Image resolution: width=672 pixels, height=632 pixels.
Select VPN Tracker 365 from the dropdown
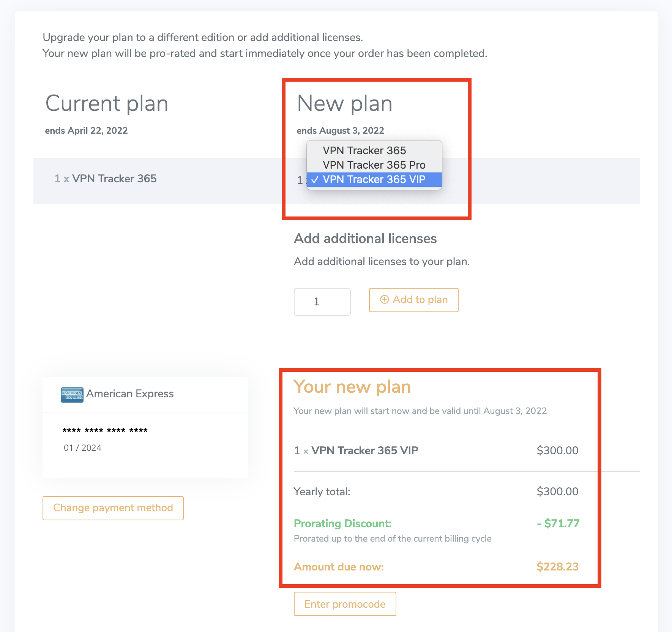coord(364,150)
